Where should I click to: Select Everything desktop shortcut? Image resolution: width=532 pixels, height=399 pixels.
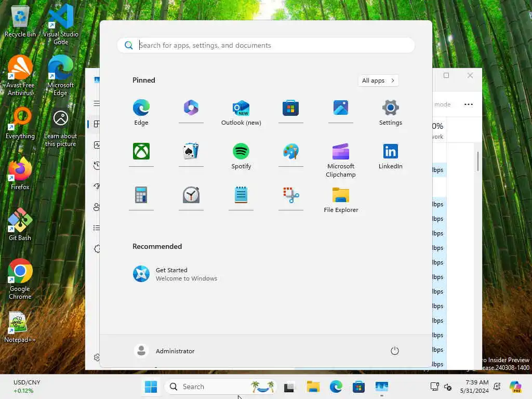pyautogui.click(x=20, y=124)
